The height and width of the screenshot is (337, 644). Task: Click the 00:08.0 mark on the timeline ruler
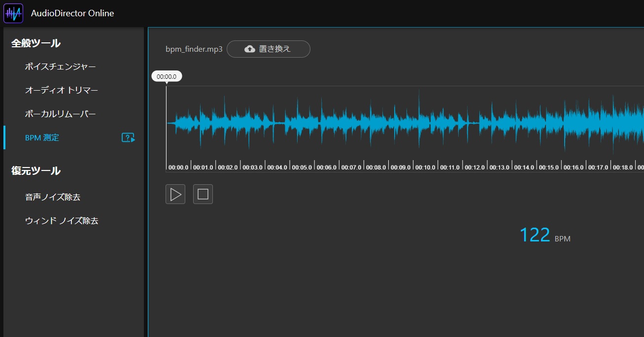click(x=376, y=168)
